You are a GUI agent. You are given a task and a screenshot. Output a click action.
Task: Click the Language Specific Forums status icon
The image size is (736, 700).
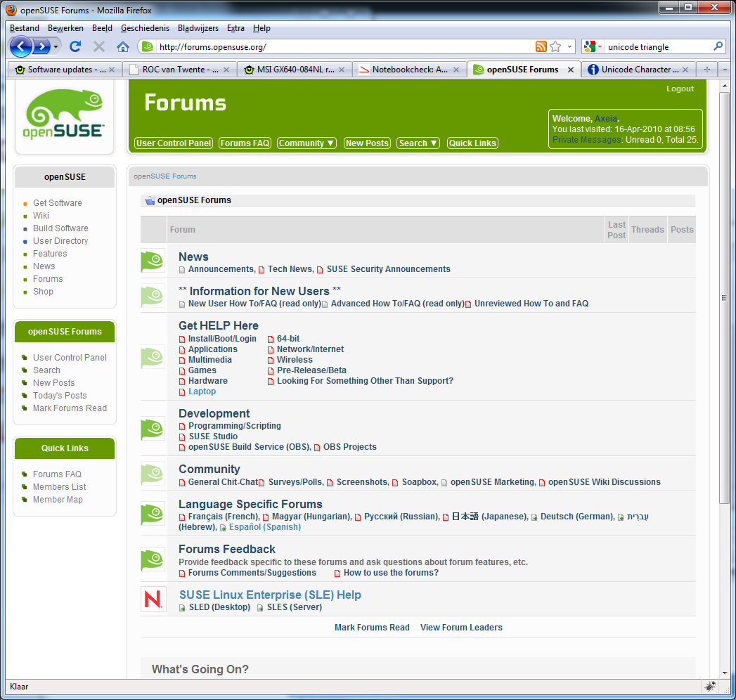pos(153,514)
